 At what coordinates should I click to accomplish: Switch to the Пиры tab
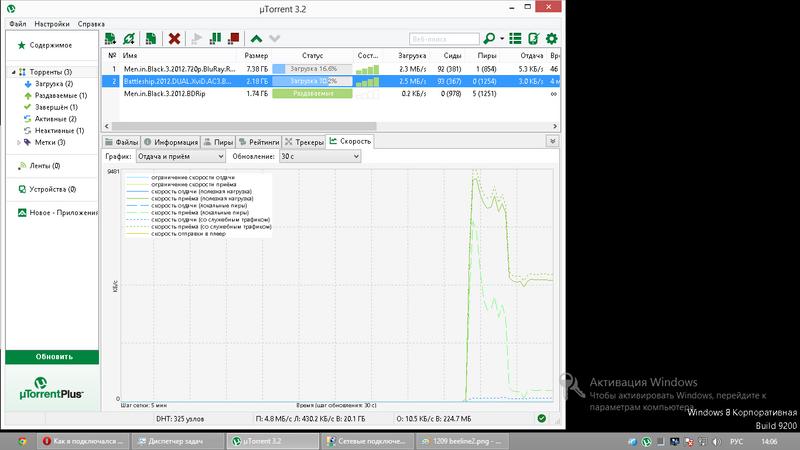218,142
